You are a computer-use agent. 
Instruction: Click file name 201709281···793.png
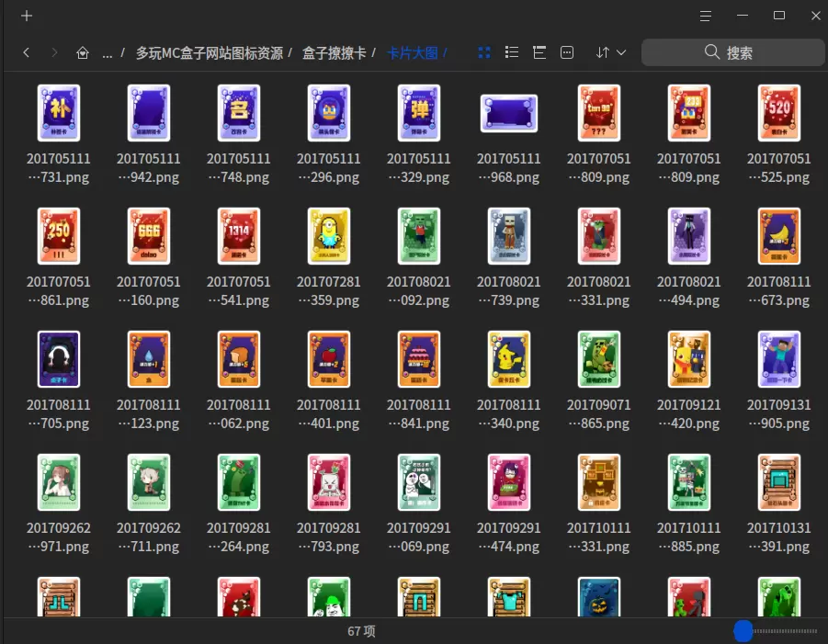(x=328, y=537)
